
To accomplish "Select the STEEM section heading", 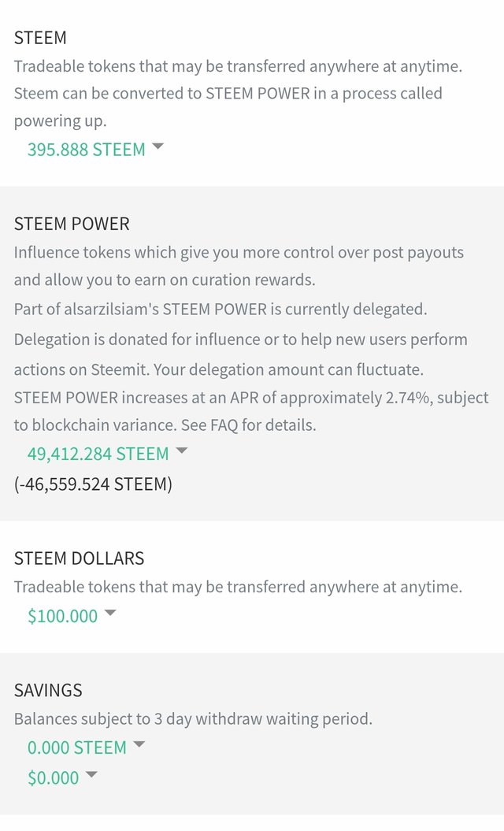I will tap(40, 38).
